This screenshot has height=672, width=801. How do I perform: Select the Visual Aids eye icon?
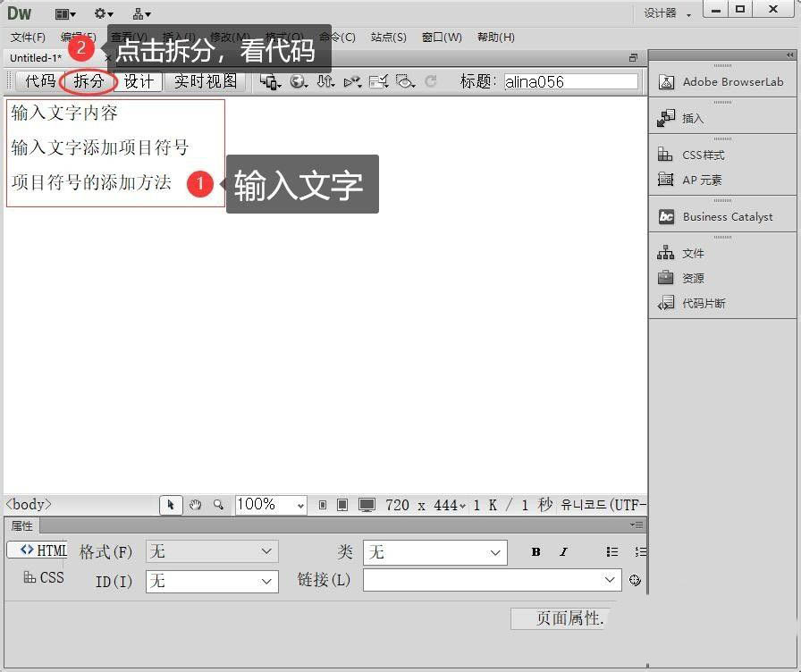tap(405, 81)
